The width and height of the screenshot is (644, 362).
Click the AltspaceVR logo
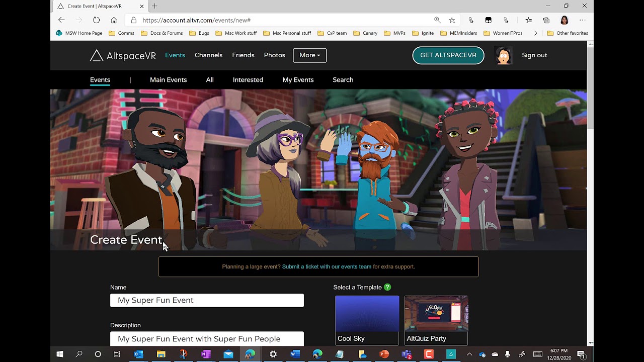[123, 55]
